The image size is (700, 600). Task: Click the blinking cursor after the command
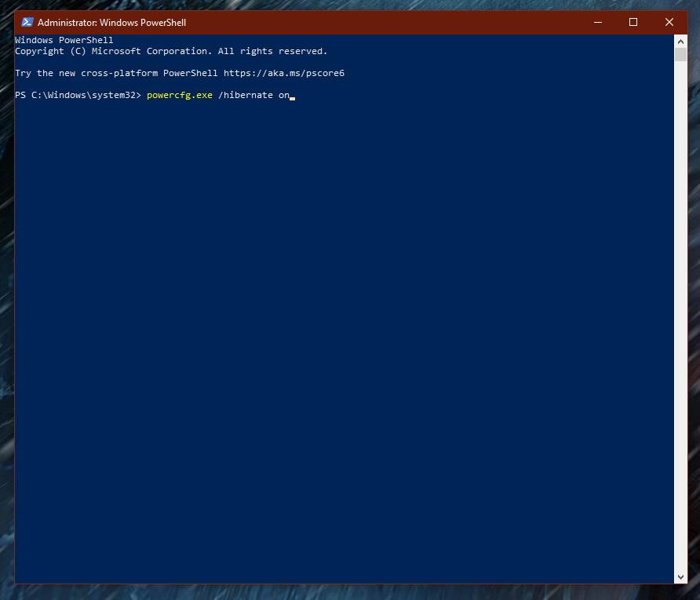click(292, 96)
